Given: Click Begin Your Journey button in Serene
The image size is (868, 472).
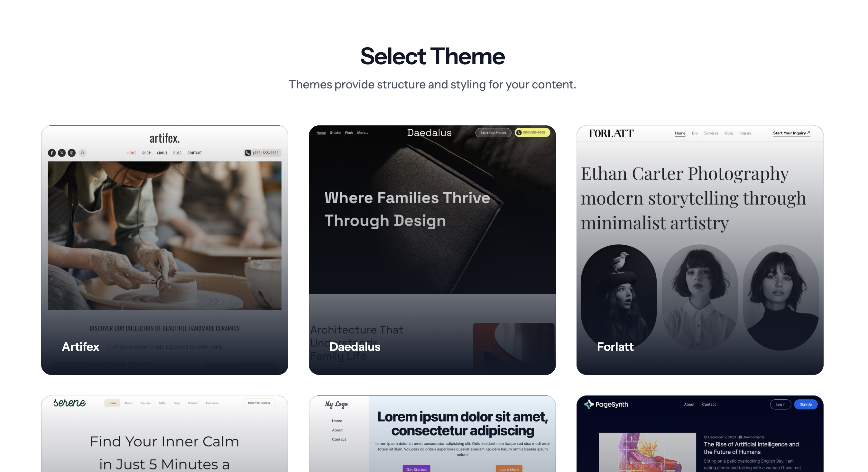Looking at the screenshot, I should point(259,403).
